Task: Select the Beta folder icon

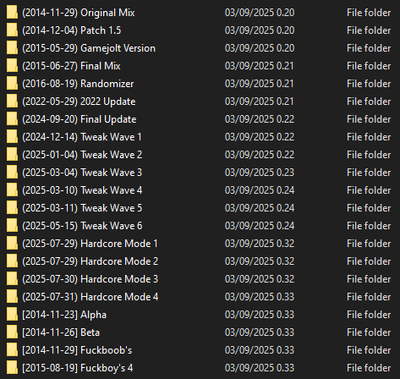Action: [12, 332]
